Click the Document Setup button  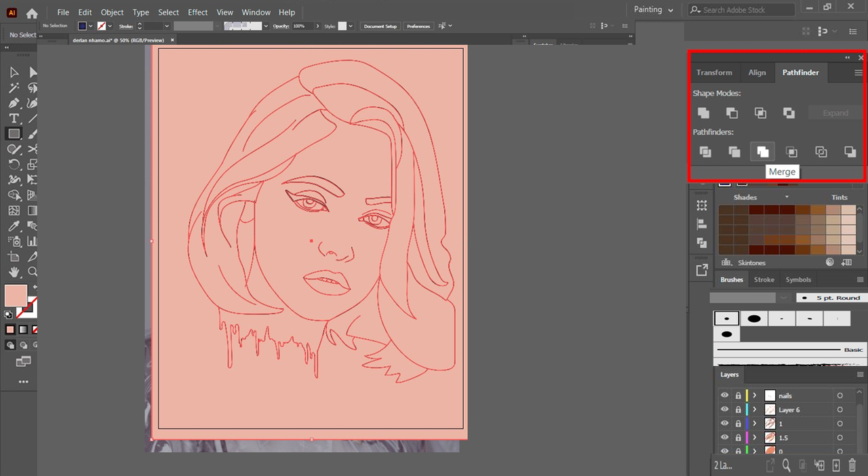380,26
